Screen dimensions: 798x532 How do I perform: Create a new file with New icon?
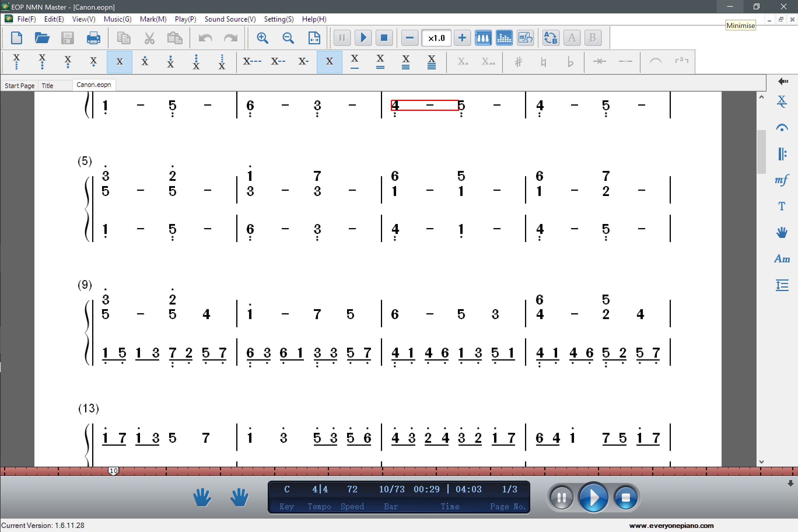coord(17,38)
